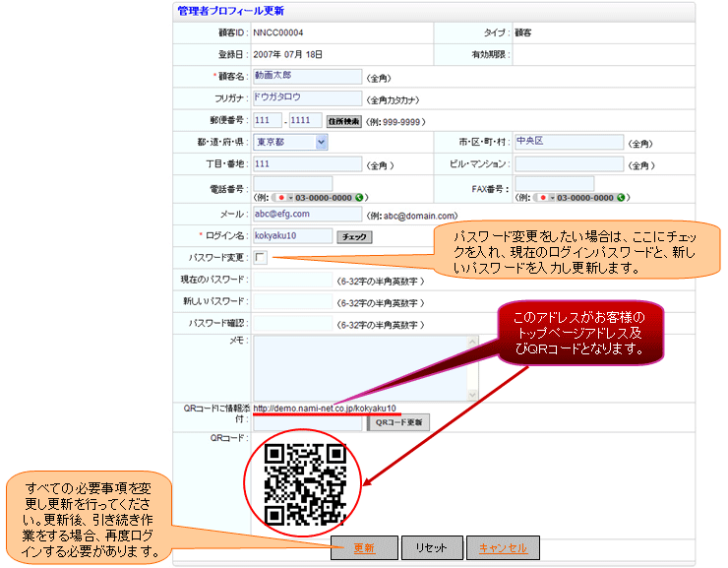
Task: Click the タイプ value 顧客
Action: tap(523, 32)
